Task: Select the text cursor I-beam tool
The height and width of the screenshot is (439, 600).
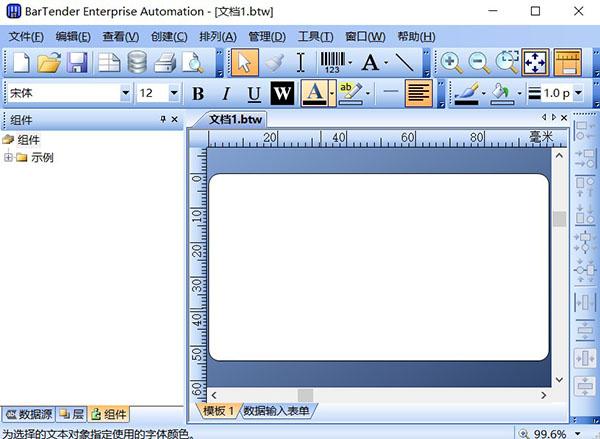Action: pos(301,62)
